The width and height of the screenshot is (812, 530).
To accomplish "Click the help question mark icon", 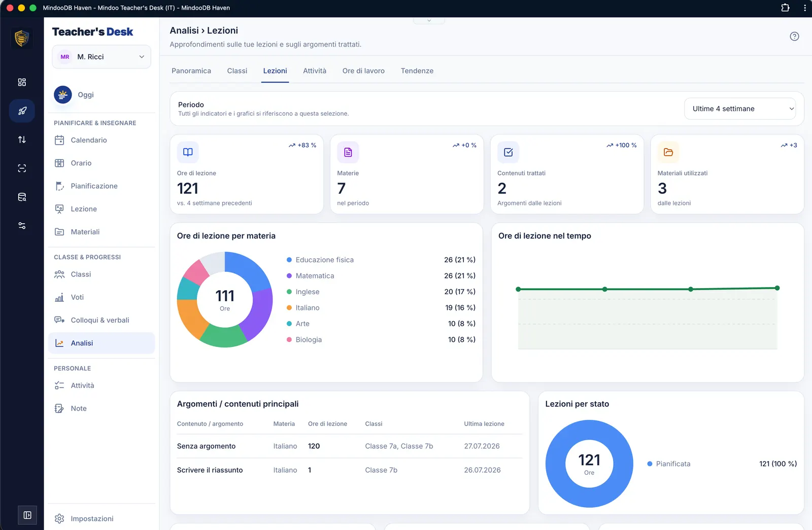I will [794, 37].
